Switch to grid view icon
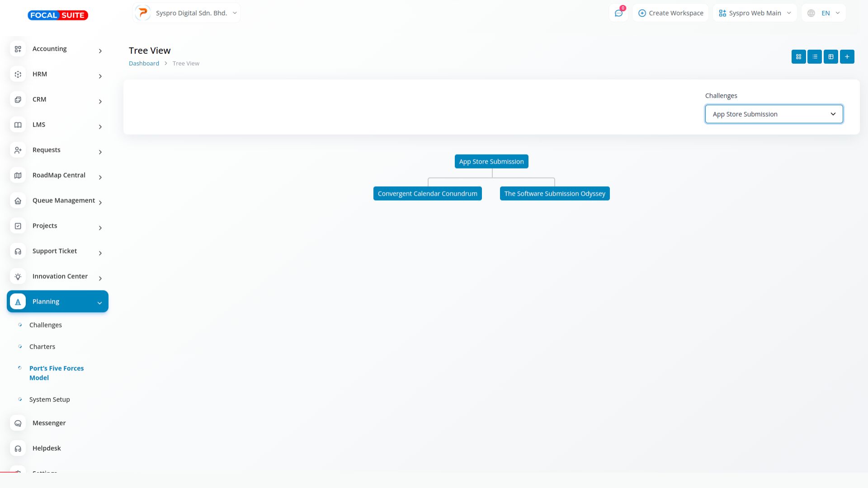868x488 pixels. (798, 57)
